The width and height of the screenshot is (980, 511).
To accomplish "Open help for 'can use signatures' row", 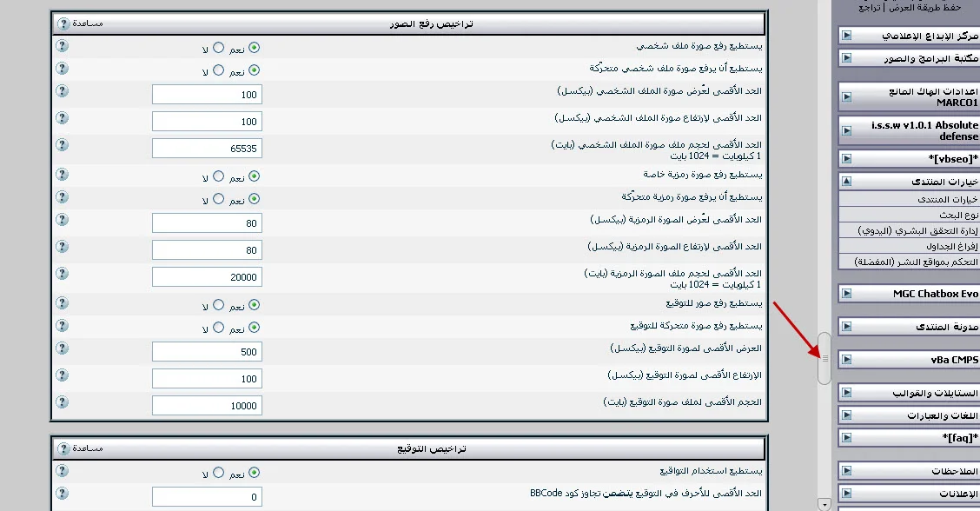I will tap(63, 470).
